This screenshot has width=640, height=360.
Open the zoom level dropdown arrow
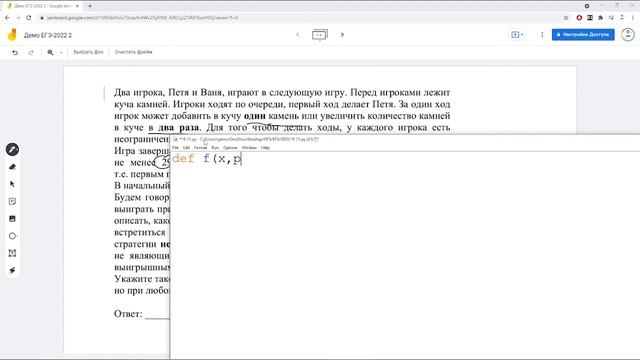(x=61, y=52)
